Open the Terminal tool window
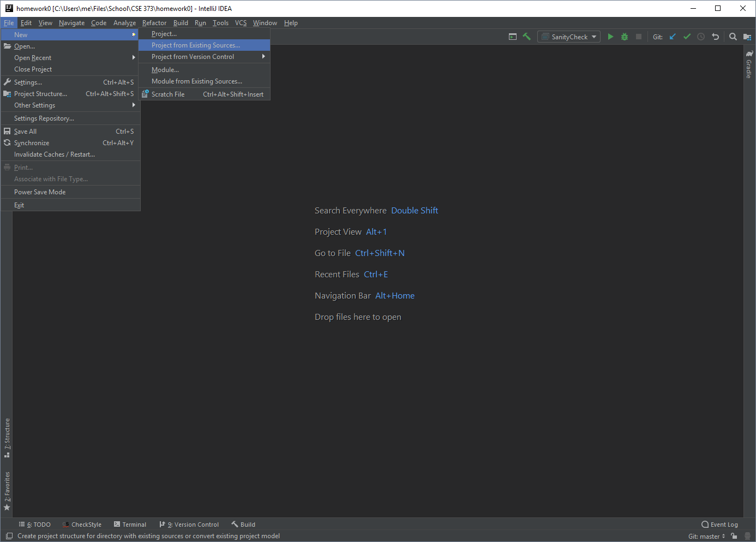The width and height of the screenshot is (756, 542). (x=130, y=524)
